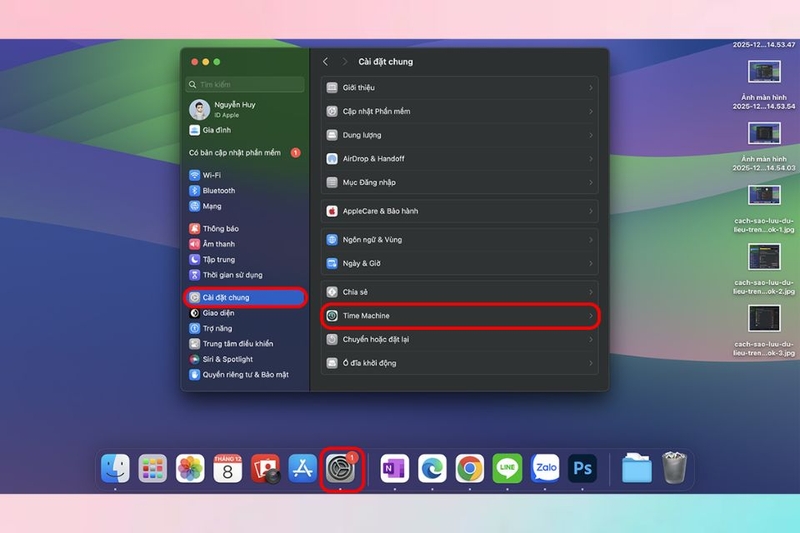Open Trung tâm điều khiển

pyautogui.click(x=246, y=344)
